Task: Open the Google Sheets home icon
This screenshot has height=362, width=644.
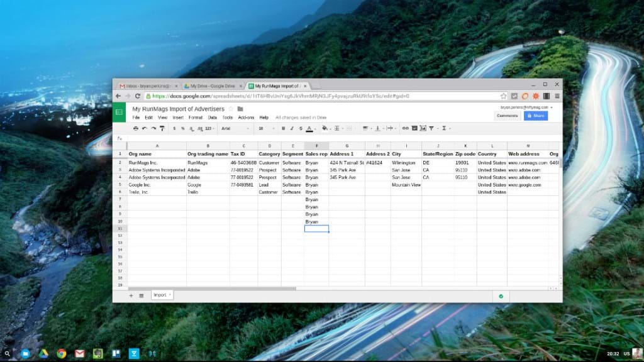Action: click(119, 112)
